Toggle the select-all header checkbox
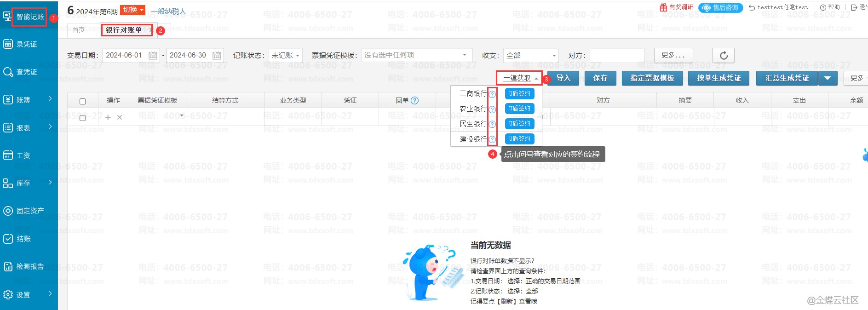 83,101
